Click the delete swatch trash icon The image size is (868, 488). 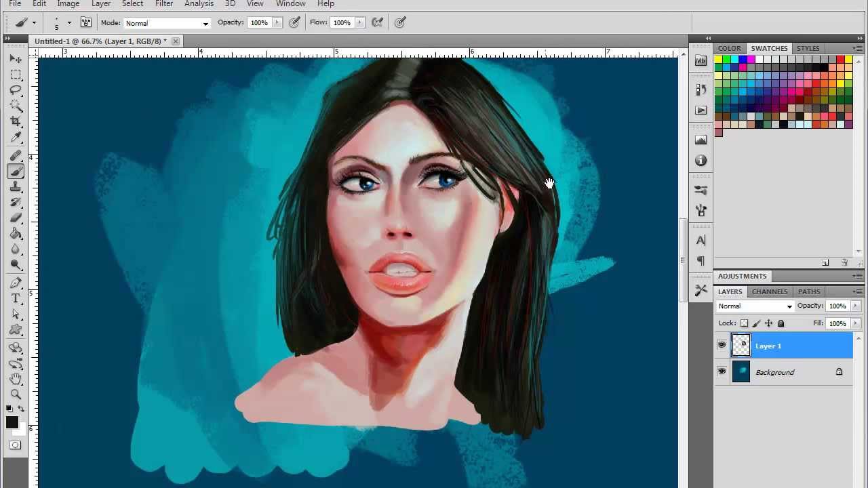[844, 262]
